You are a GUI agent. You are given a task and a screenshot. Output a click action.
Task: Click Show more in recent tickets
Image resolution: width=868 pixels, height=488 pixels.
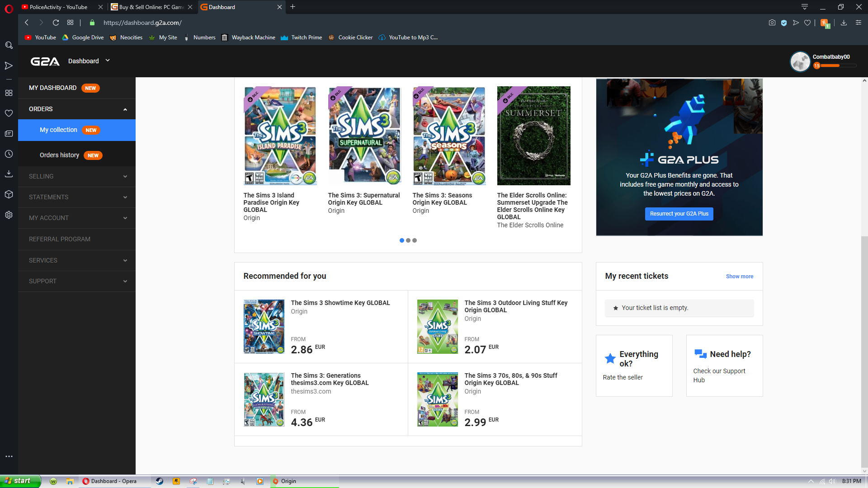click(x=740, y=277)
